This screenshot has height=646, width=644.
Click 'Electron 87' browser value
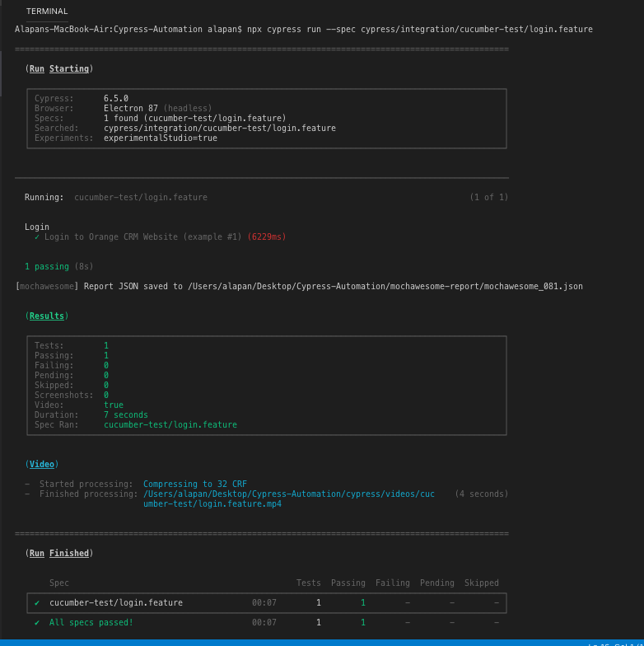click(x=130, y=109)
